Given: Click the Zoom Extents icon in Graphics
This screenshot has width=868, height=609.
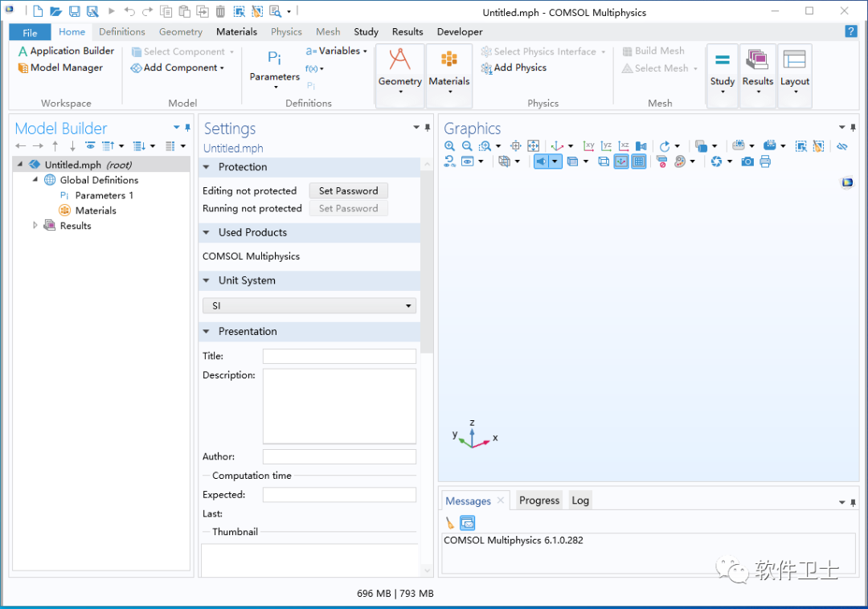Looking at the screenshot, I should coord(533,146).
